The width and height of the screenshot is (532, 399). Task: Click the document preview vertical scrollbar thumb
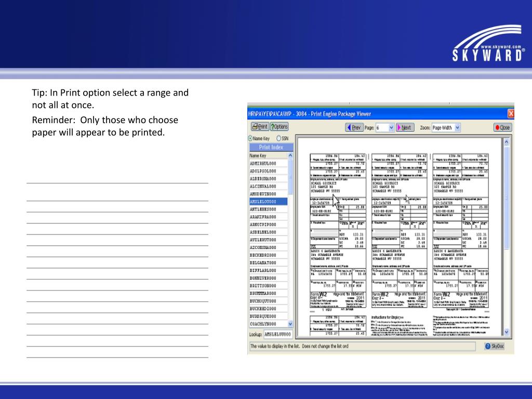pos(506,198)
